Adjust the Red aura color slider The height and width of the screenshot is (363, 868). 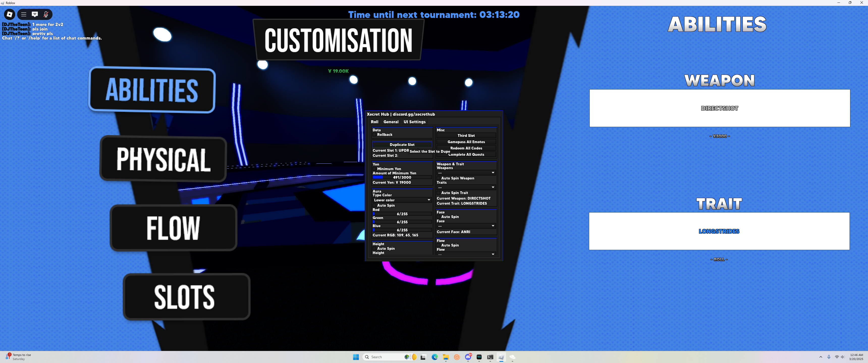click(x=402, y=214)
